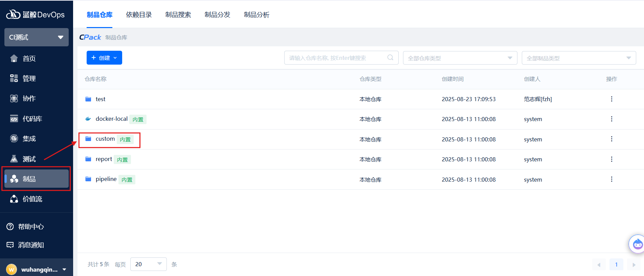Select page number 1
Screen dimensions: 644x276
pos(616,264)
